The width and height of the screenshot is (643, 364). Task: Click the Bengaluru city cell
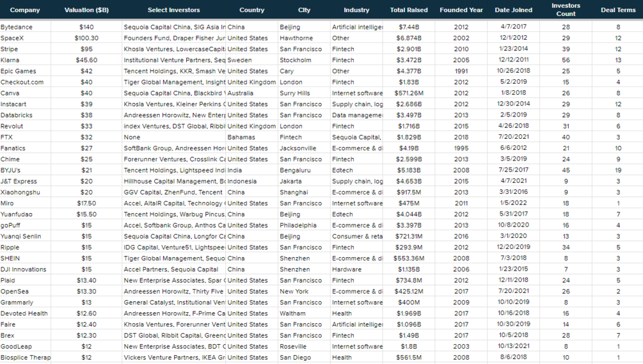coord(305,171)
